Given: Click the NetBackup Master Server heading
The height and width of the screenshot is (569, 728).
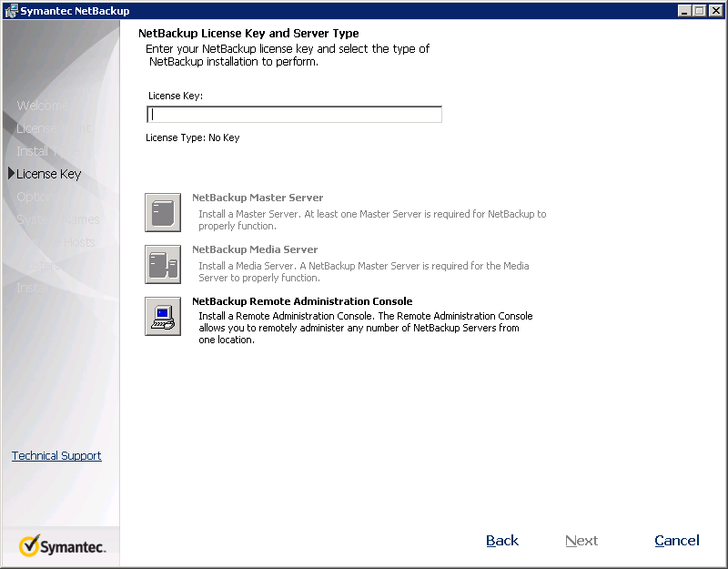Looking at the screenshot, I should [x=258, y=198].
